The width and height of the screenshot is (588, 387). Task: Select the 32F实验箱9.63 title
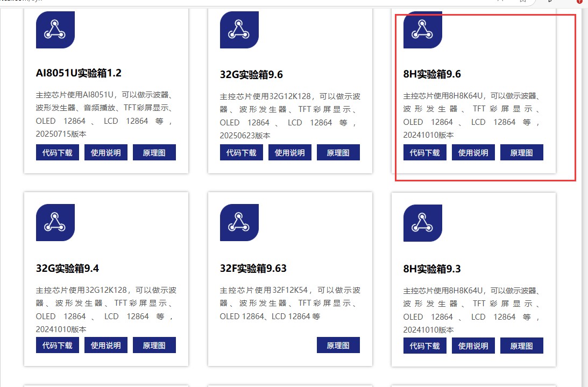click(x=253, y=269)
